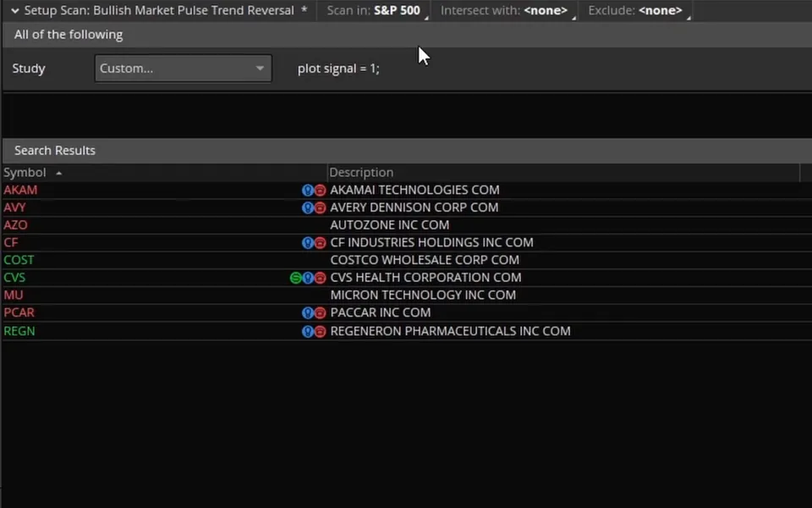812x508 pixels.
Task: Click COSTCO WHOLESALE CORP COM description
Action: coord(425,260)
